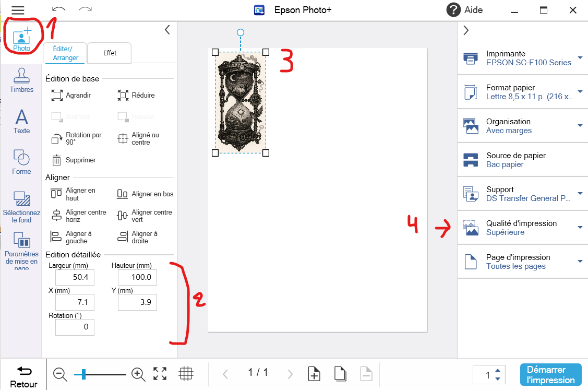Switch to the Effet tab
This screenshot has width=588, height=390.
[110, 53]
